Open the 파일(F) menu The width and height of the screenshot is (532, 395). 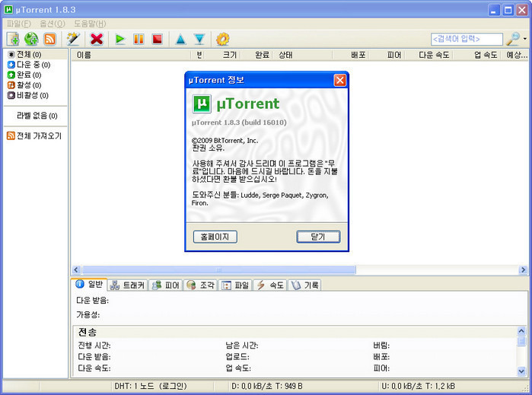19,24
